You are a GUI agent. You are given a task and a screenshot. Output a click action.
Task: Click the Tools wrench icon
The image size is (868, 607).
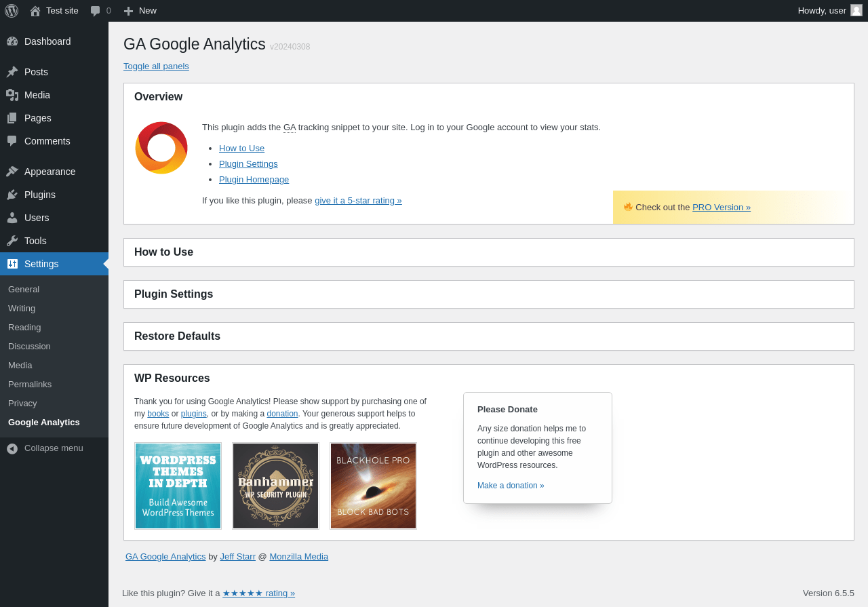12,241
